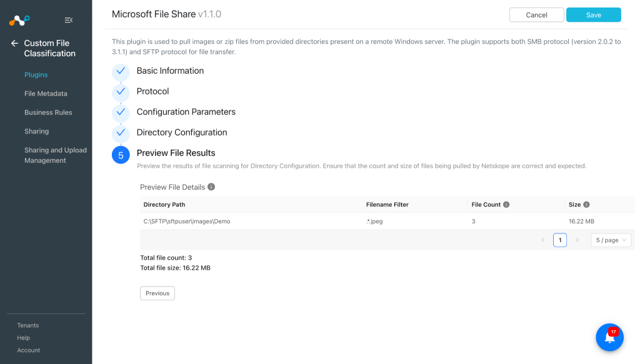
Task: Select page 1 in pagination
Action: coord(560,240)
